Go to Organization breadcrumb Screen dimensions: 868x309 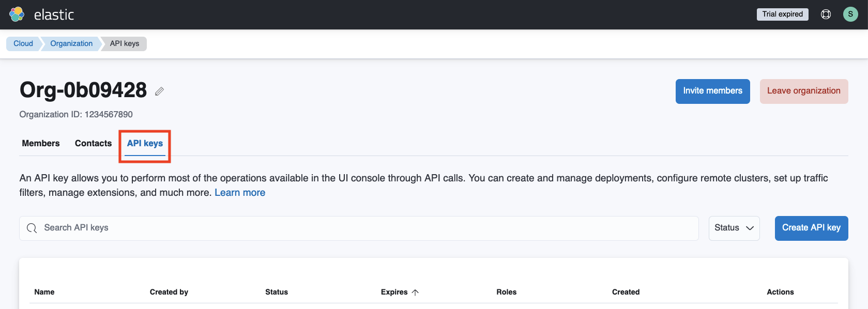pyautogui.click(x=71, y=43)
